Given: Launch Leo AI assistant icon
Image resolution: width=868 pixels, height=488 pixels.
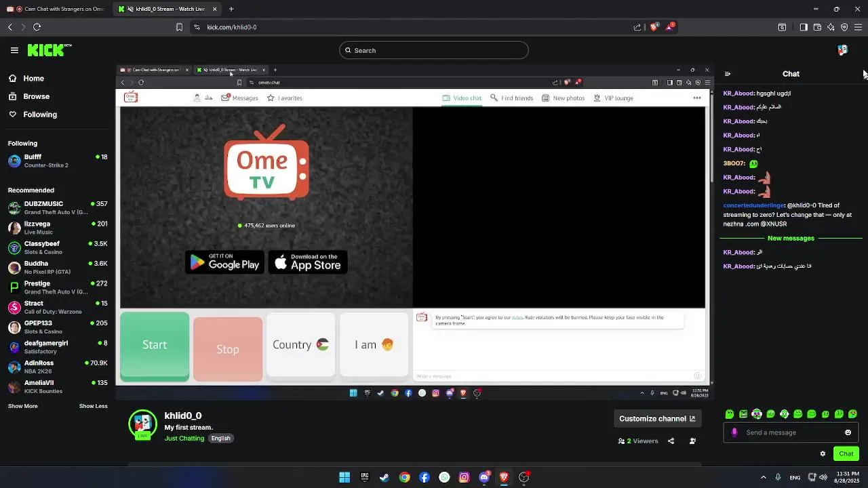Looking at the screenshot, I should (x=831, y=27).
